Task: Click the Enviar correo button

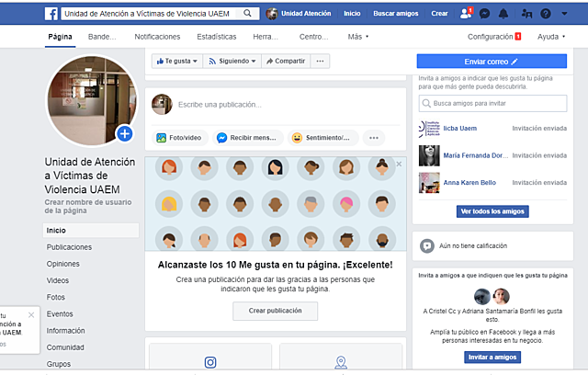Action: tap(492, 62)
